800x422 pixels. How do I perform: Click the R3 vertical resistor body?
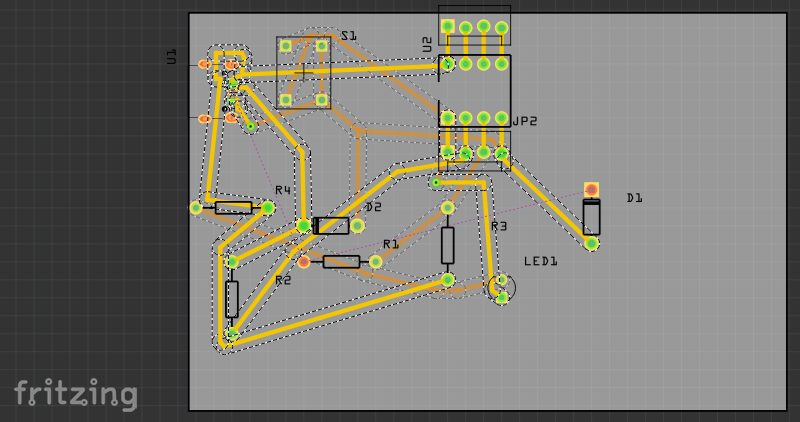(448, 244)
